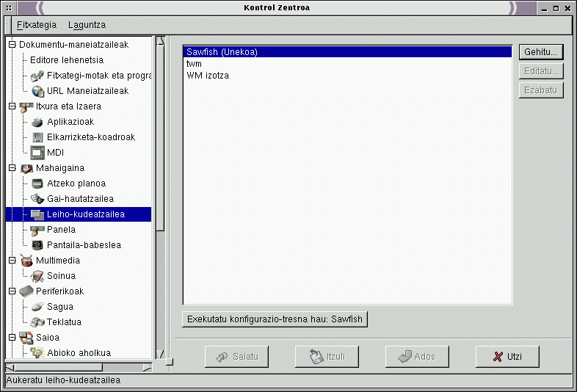577x392 pixels.
Task: Collapse the Multimedia tree branch
Action: [x=12, y=260]
